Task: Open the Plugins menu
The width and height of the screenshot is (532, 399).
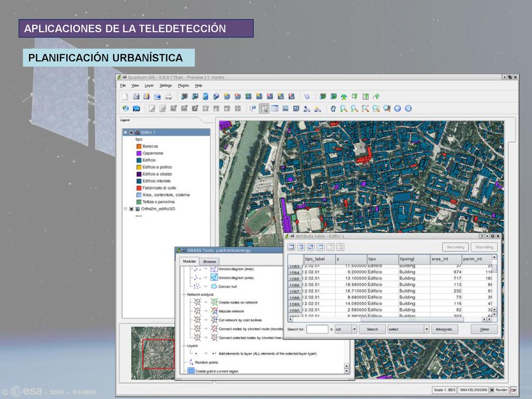Action: [x=183, y=86]
